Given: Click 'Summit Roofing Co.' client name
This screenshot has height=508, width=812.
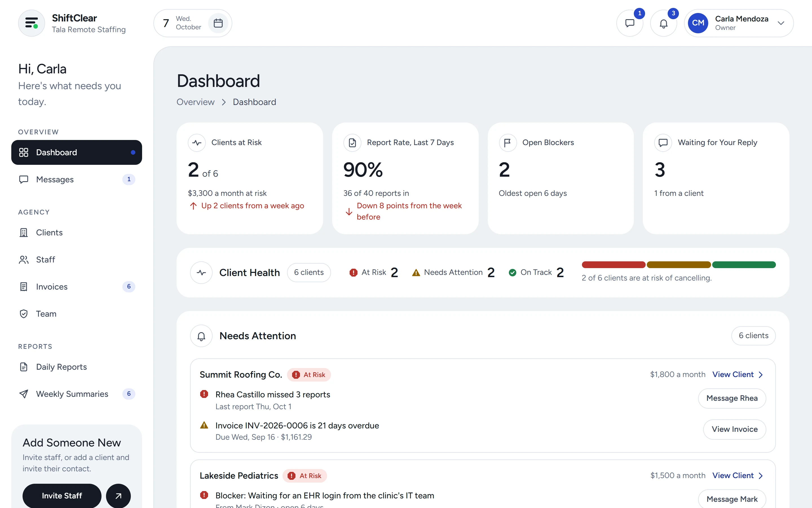Looking at the screenshot, I should pyautogui.click(x=241, y=375).
